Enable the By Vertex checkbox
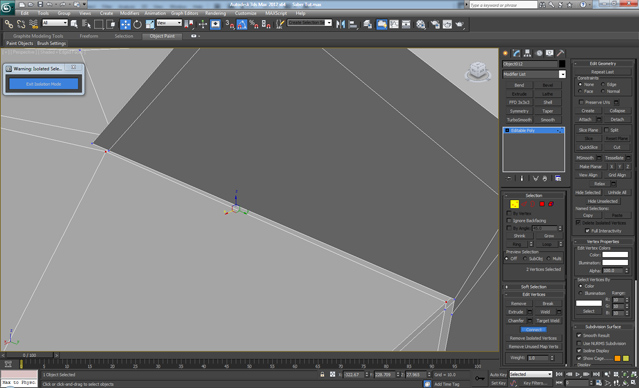Image resolution: width=639 pixels, height=388 pixels. (x=509, y=213)
